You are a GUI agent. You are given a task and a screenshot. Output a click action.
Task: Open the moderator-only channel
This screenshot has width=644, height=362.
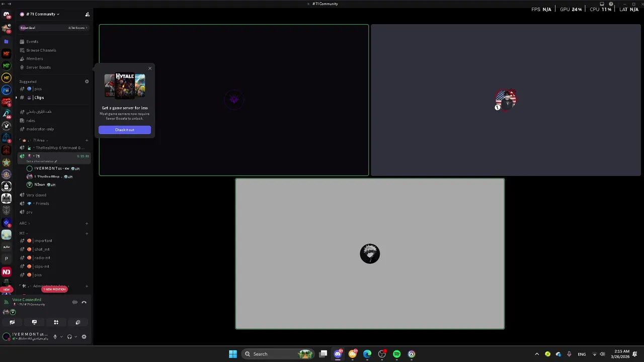(54, 129)
